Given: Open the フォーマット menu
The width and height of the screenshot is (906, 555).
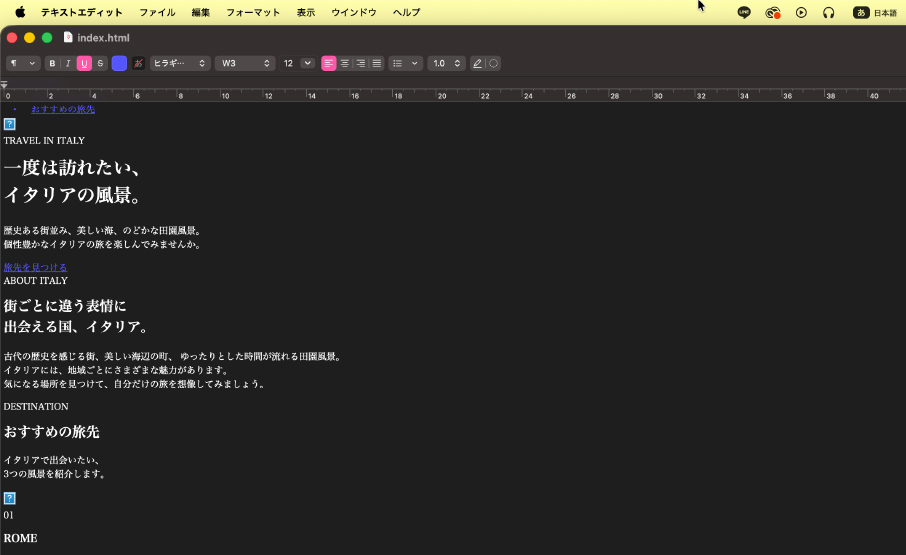Looking at the screenshot, I should (x=253, y=12).
